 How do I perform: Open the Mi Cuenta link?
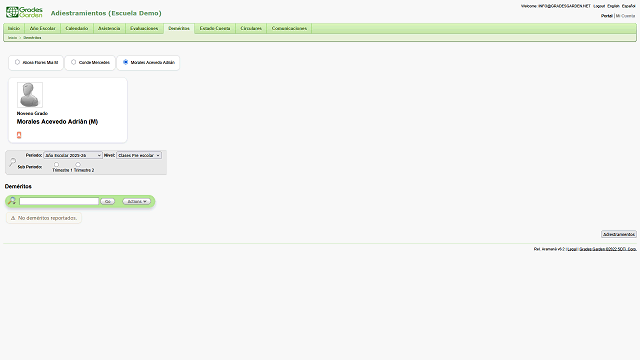click(625, 16)
